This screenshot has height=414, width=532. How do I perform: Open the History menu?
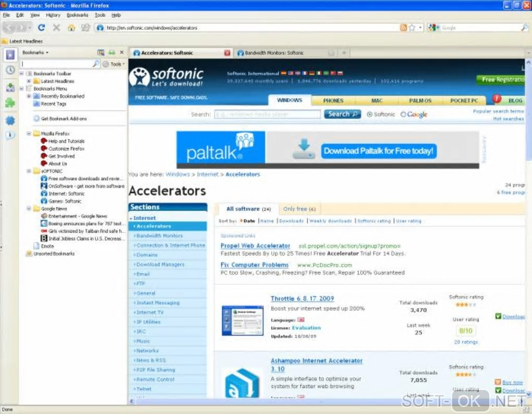click(x=53, y=15)
